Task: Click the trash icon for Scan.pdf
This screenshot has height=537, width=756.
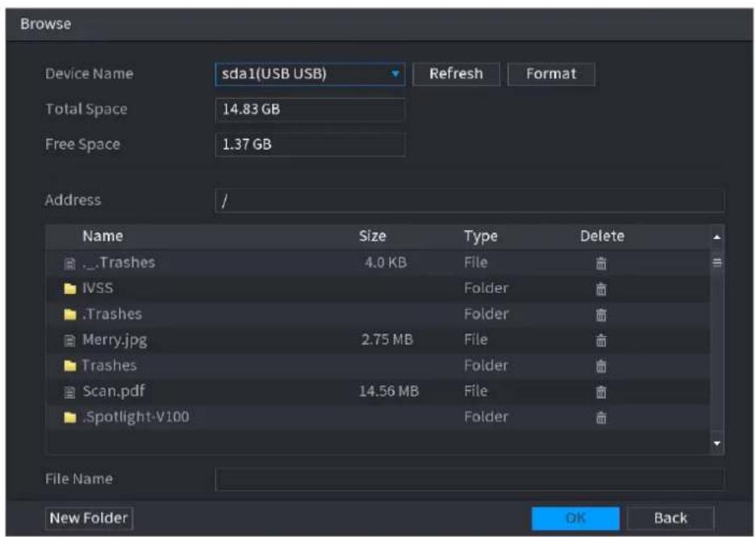Action: pyautogui.click(x=601, y=392)
